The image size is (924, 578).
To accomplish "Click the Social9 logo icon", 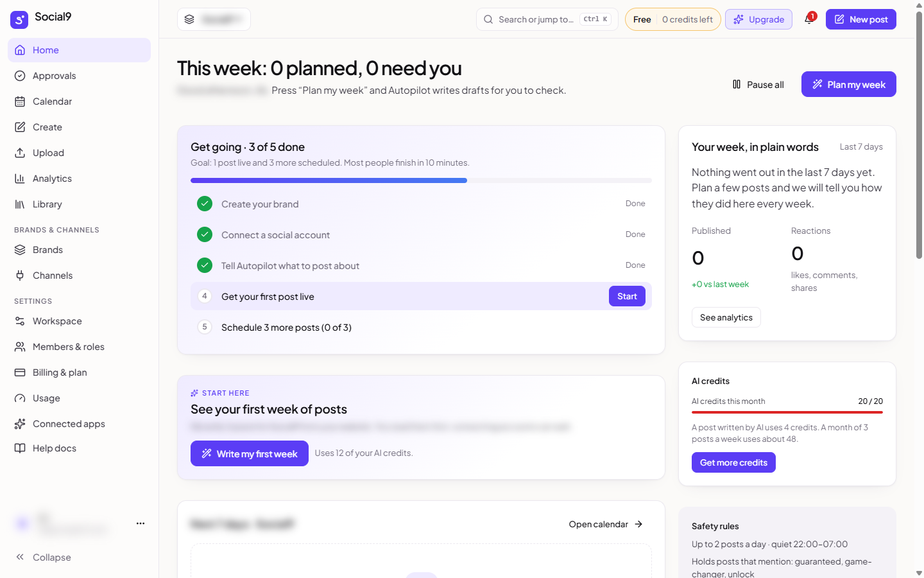I will tap(19, 19).
